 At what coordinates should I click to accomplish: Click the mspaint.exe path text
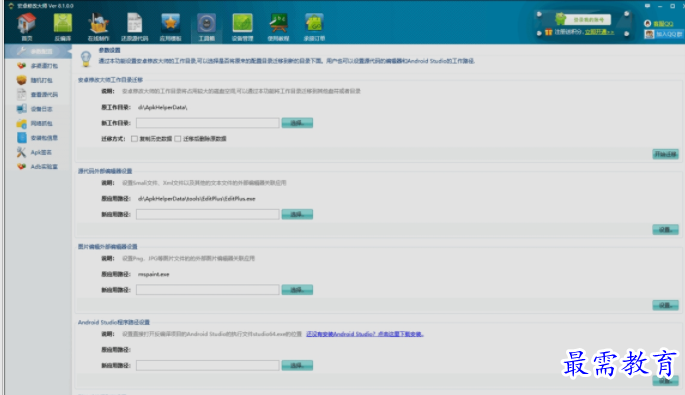[153, 274]
